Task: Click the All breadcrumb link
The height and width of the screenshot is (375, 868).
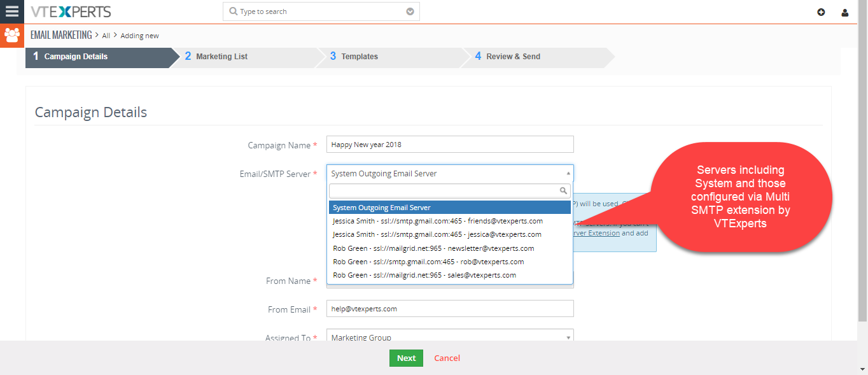Action: 106,36
